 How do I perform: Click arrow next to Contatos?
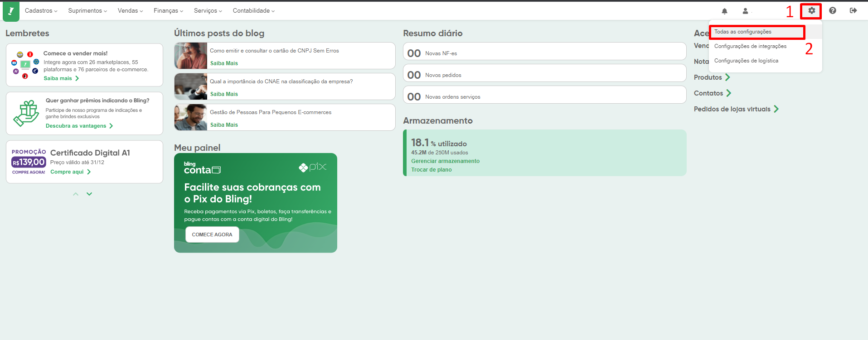pyautogui.click(x=728, y=93)
